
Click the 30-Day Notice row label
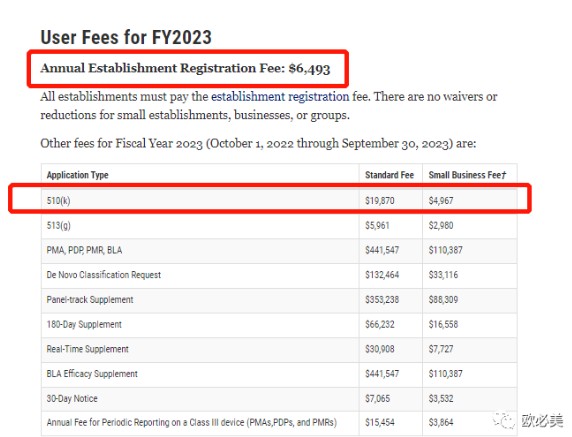72,399
